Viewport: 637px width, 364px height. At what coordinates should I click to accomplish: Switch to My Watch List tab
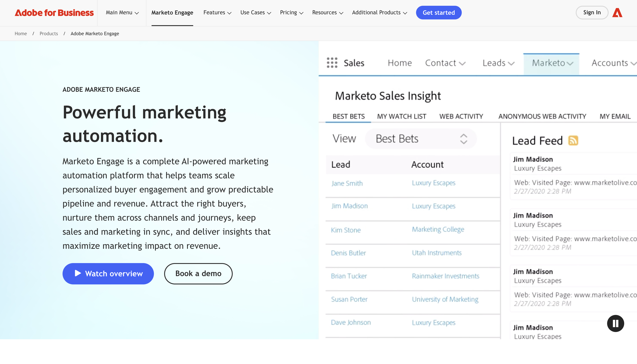tap(401, 116)
